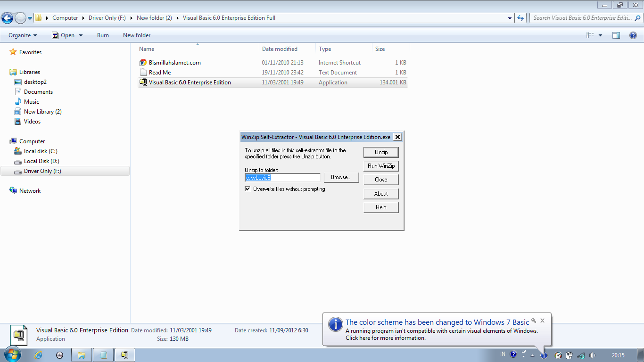This screenshot has width=644, height=362.
Task: Click the Explorer help question-mark icon
Action: pyautogui.click(x=634, y=35)
